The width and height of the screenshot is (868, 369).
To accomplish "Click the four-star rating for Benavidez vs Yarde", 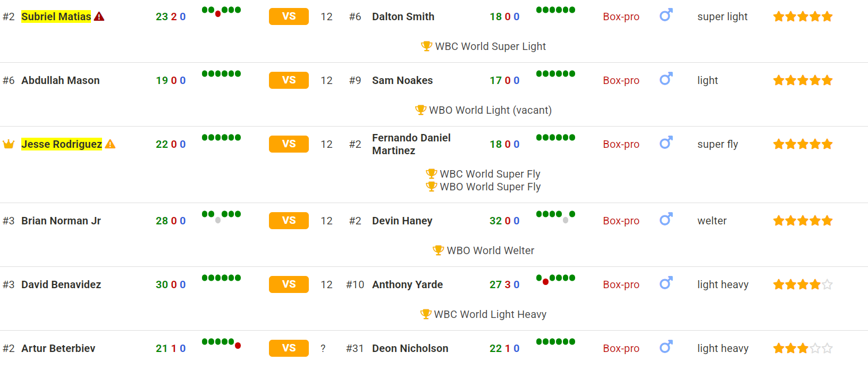I will point(803,284).
